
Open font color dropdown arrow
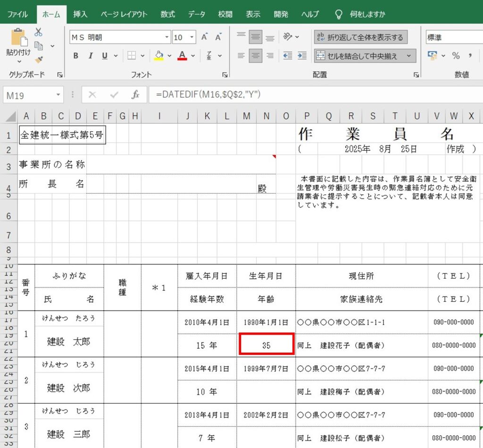pyautogui.click(x=193, y=56)
